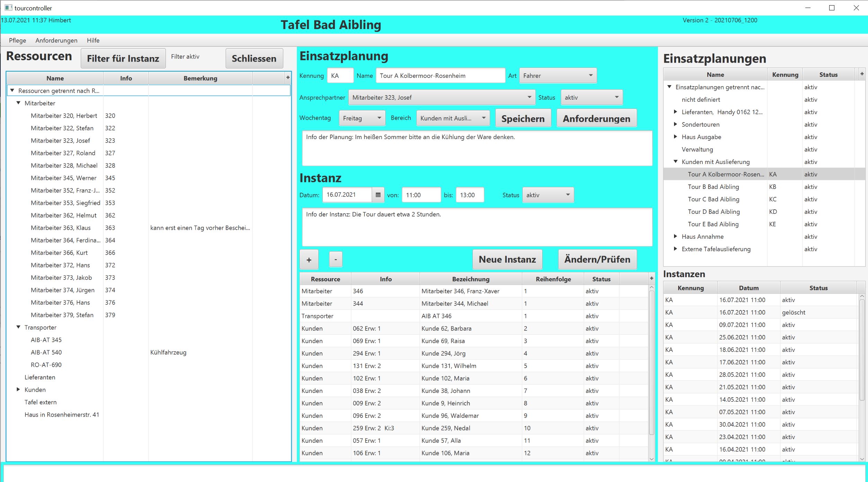Expand the Sondertouren planning group
This screenshot has width=868, height=482.
pos(675,124)
